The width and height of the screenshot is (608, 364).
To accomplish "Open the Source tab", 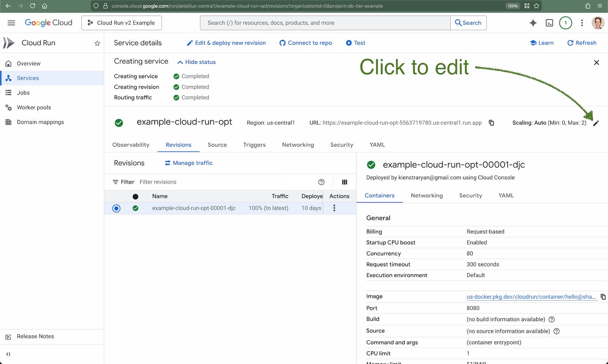I will [217, 145].
